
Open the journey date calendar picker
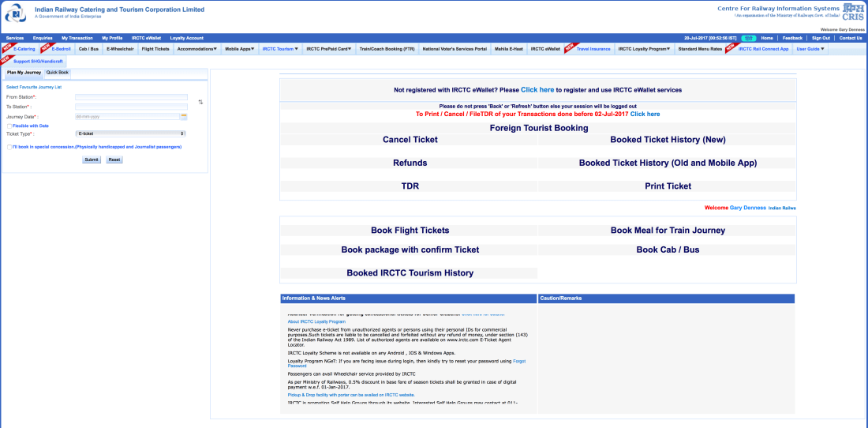184,116
